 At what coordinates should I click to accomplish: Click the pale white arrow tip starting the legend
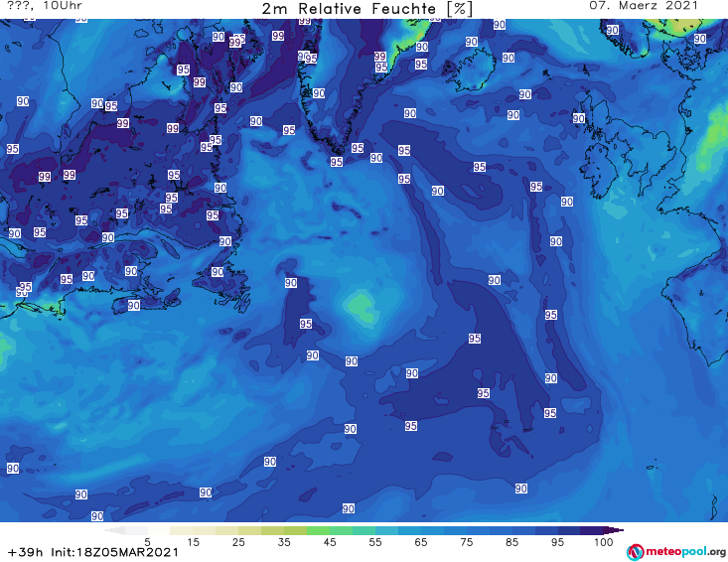click(x=114, y=530)
